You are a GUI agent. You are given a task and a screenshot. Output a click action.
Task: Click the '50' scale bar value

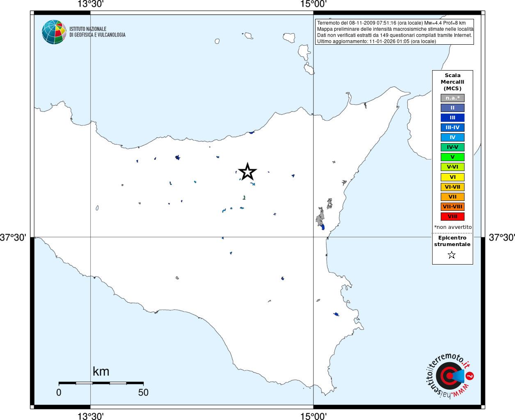coord(143,393)
